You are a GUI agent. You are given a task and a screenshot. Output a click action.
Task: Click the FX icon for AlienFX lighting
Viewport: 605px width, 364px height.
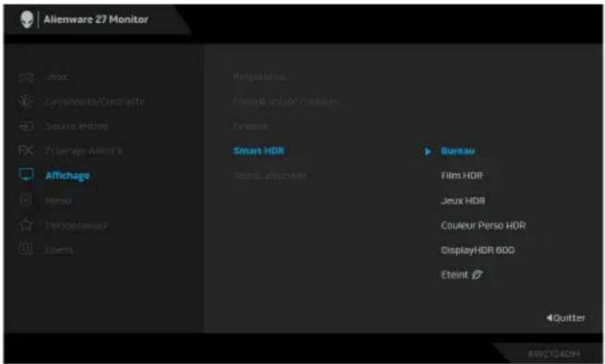tap(26, 150)
